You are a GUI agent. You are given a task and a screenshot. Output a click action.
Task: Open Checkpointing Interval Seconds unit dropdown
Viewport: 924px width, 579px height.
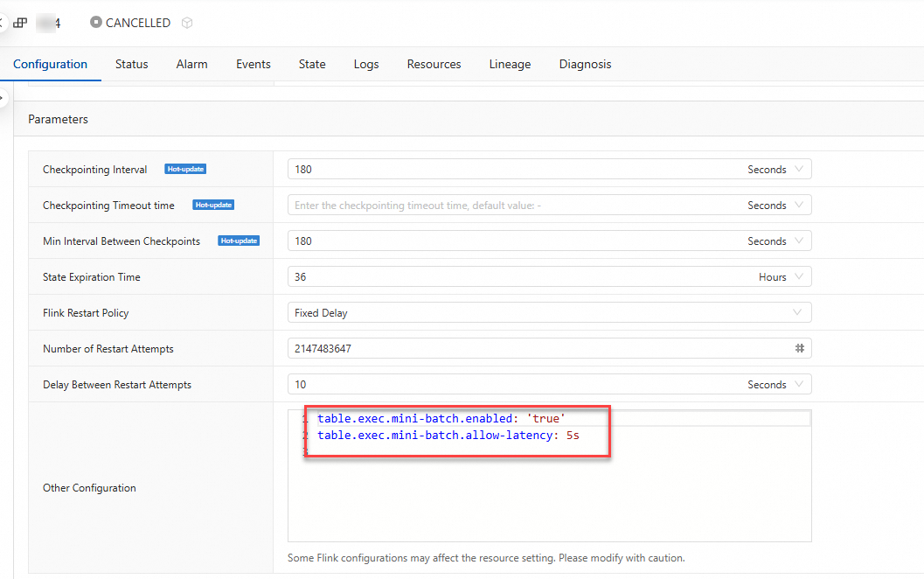(775, 170)
